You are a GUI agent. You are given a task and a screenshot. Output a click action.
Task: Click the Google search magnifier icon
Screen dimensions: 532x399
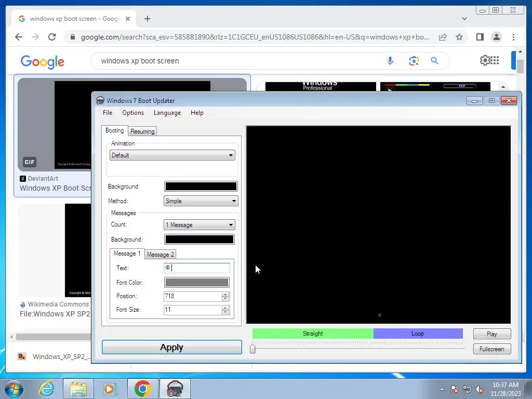click(x=434, y=61)
